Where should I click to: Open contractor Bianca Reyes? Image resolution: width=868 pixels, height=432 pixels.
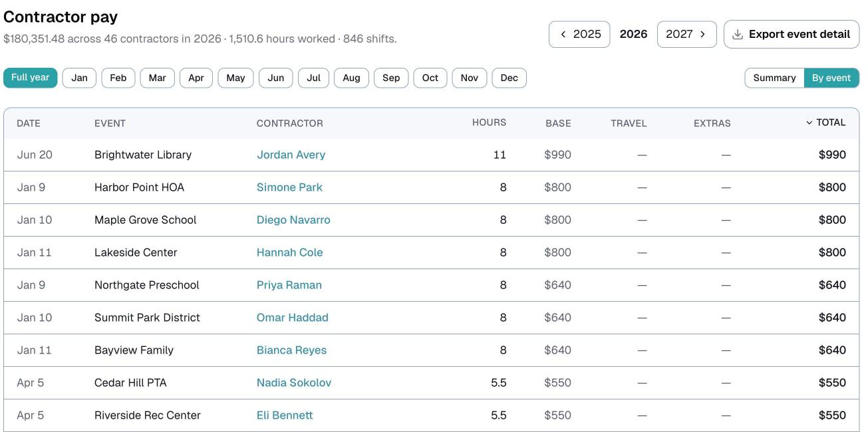pyautogui.click(x=291, y=350)
